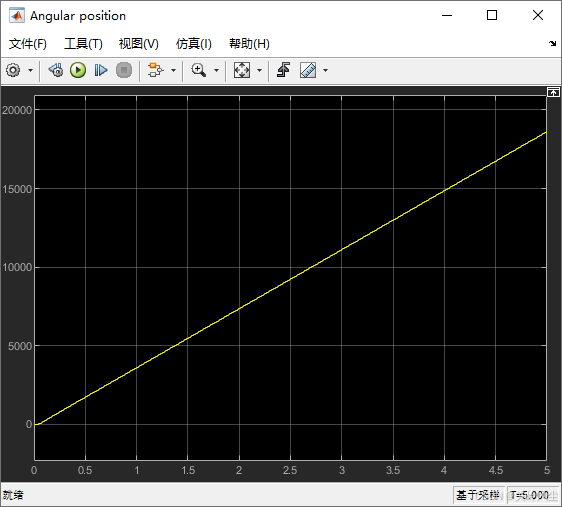This screenshot has height=507, width=562.
Task: Open the cursor measurements ruler icon
Action: pyautogui.click(x=308, y=70)
